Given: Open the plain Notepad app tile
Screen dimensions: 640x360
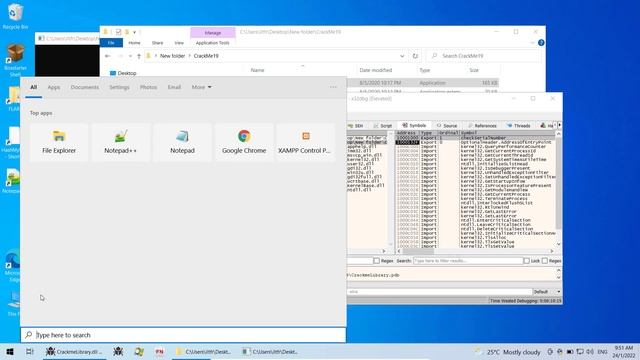Looking at the screenshot, I should 182,142.
